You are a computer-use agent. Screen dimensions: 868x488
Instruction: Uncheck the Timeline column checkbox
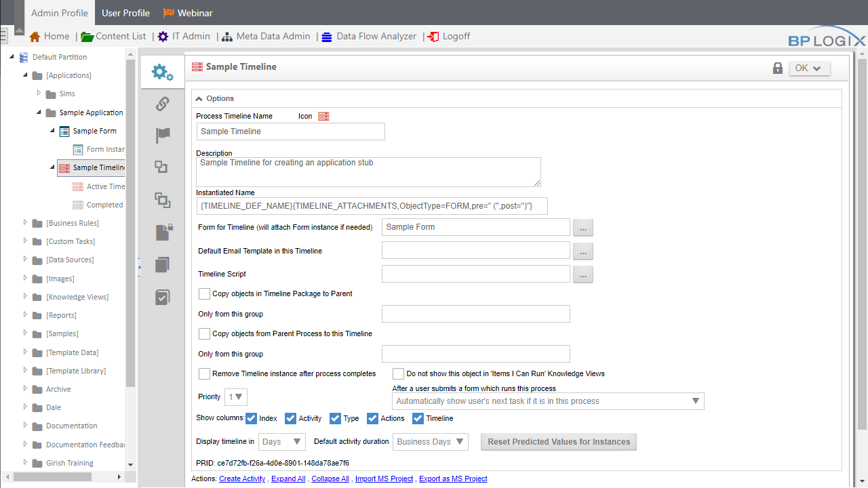pos(418,418)
